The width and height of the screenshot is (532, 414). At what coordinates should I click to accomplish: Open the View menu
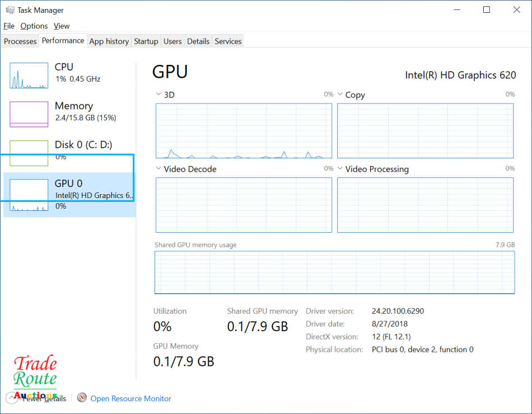(62, 26)
